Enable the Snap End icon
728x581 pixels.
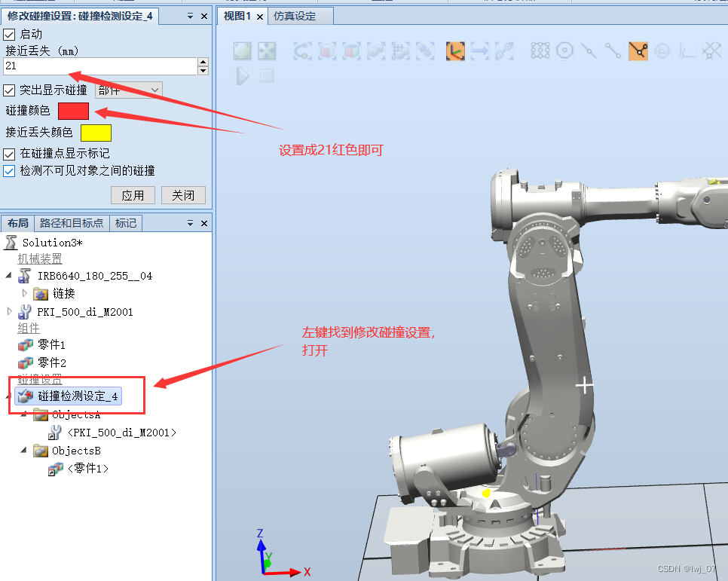pyautogui.click(x=613, y=50)
